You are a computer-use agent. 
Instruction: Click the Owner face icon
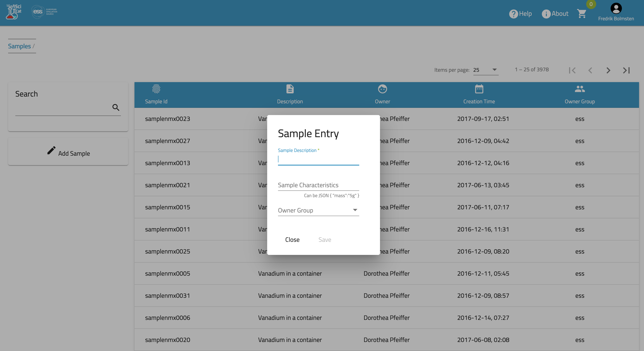pos(382,89)
